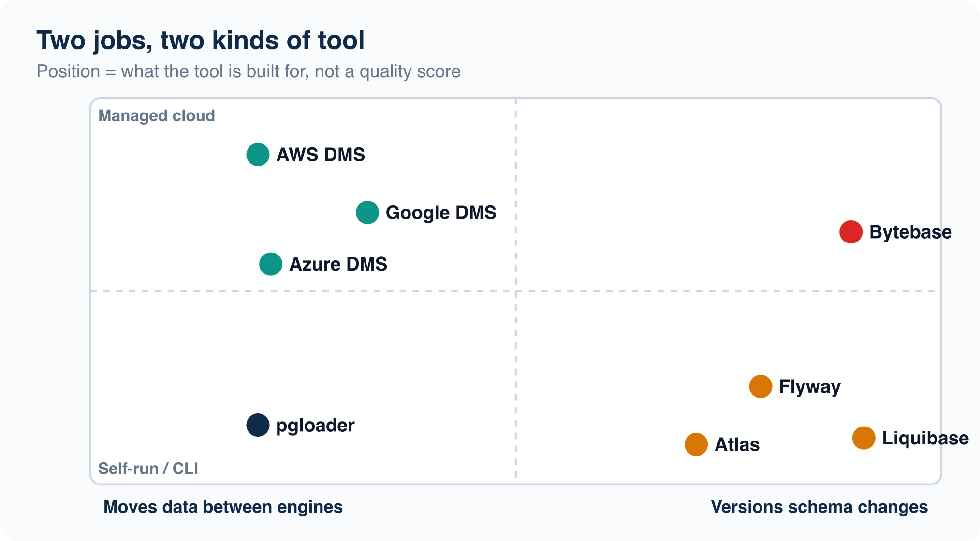Click the 'Managed cloud' axis label
Image resolution: width=980 pixels, height=541 pixels.
pyautogui.click(x=157, y=116)
